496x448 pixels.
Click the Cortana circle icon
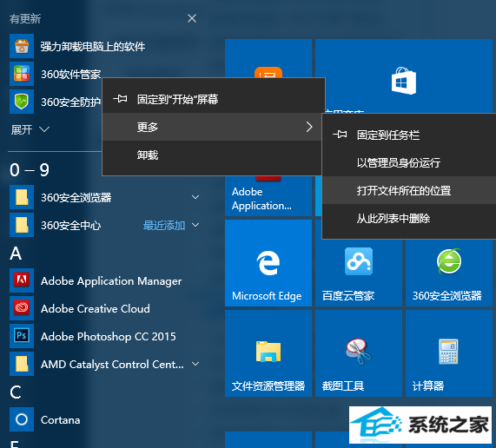[22, 419]
